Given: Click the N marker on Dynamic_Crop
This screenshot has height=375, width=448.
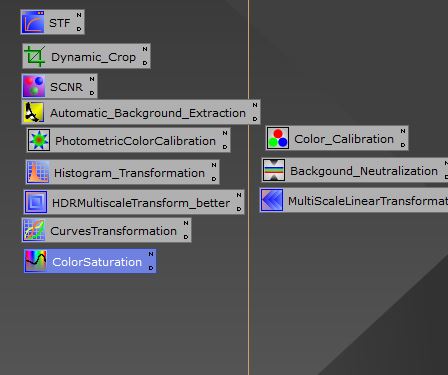Looking at the screenshot, I should pyautogui.click(x=145, y=49).
